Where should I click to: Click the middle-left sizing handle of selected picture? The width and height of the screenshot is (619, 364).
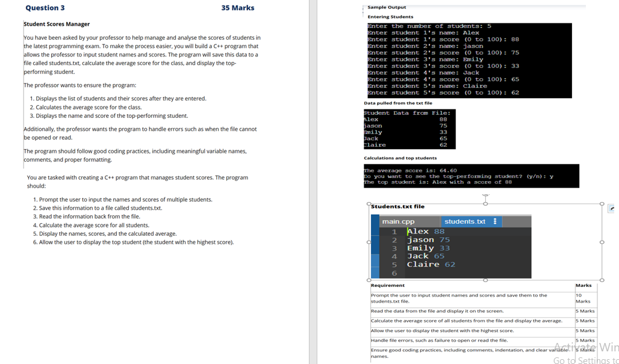pyautogui.click(x=369, y=242)
